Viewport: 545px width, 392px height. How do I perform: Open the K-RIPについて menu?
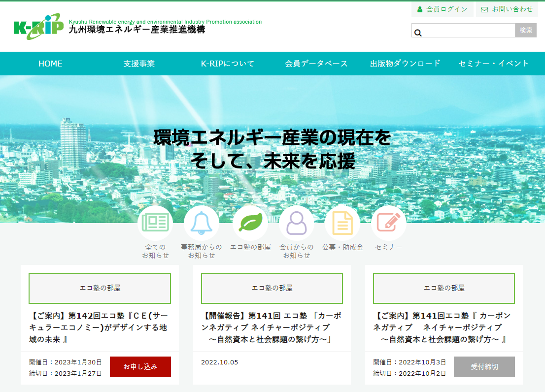[227, 64]
